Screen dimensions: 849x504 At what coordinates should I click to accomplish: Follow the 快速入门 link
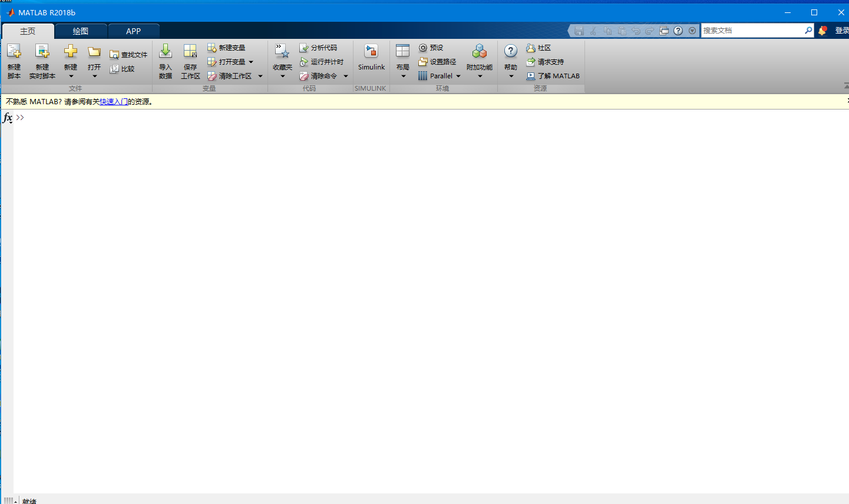pyautogui.click(x=114, y=102)
